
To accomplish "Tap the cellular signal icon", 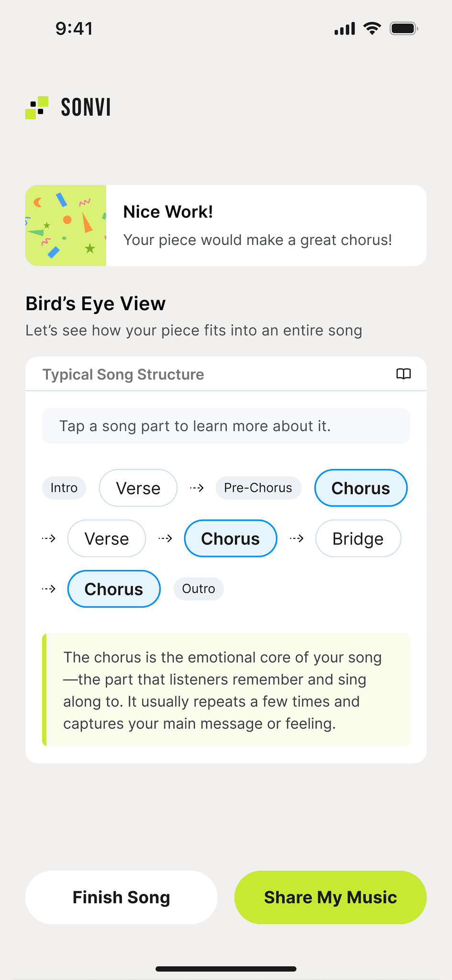I will click(x=344, y=29).
